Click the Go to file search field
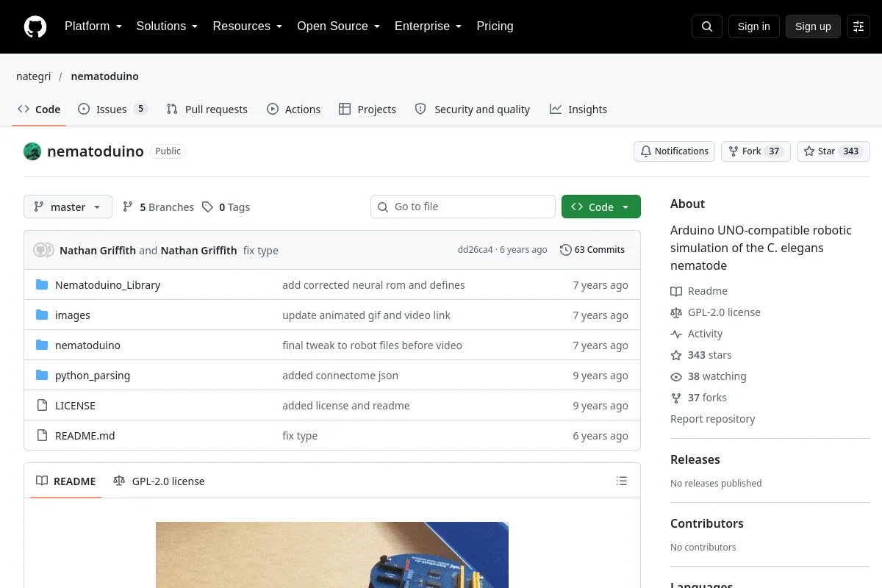 point(463,207)
